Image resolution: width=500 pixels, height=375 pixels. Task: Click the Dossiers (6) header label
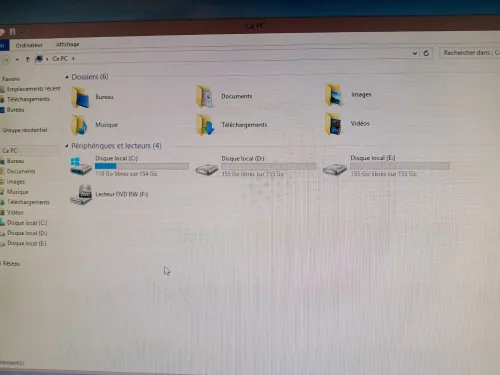coord(90,77)
